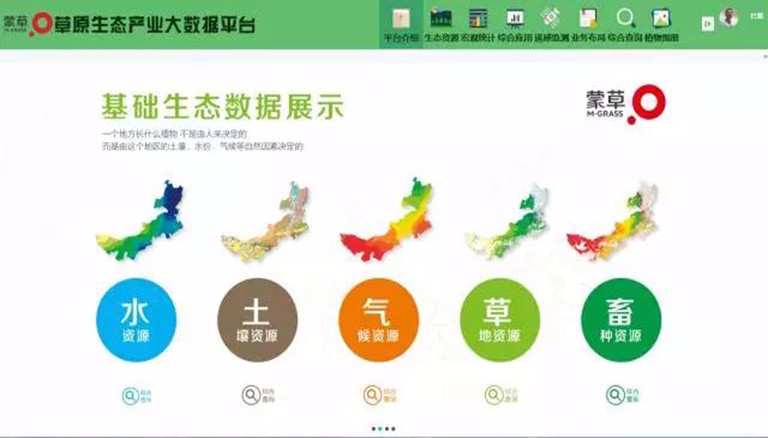This screenshot has width=768, height=438.
Task: Click the logout icon beside the avatar
Action: 708,21
